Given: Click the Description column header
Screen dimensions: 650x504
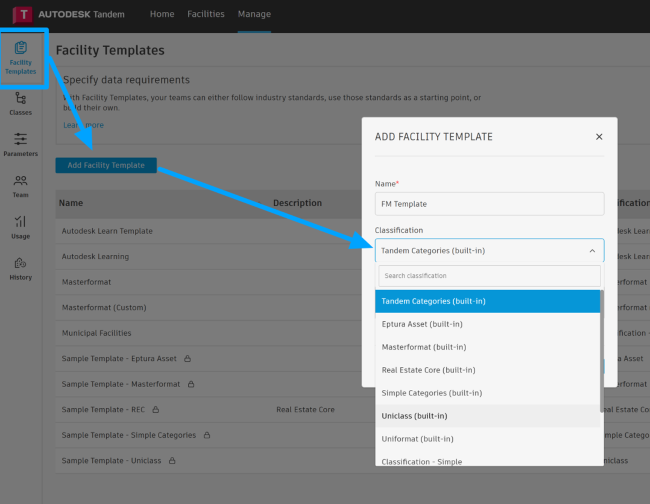Looking at the screenshot, I should 298,203.
